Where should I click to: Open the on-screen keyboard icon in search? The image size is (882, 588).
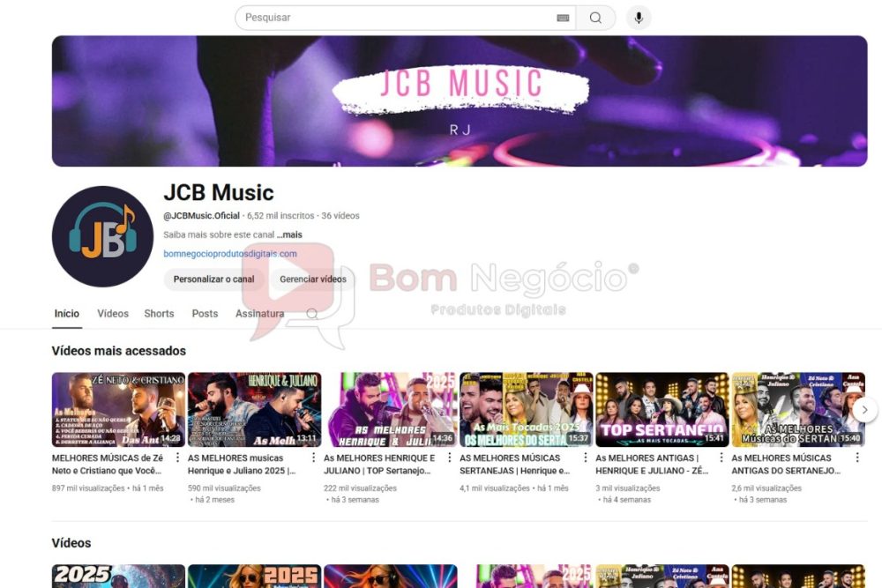(563, 18)
